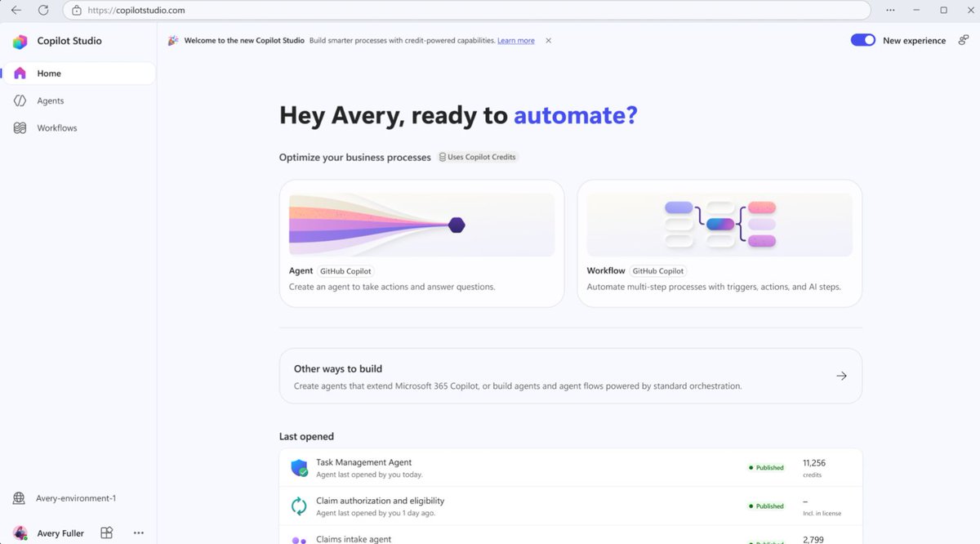Click 'Agent last opened by you 1 day ago.' text
This screenshot has height=544, width=980.
point(376,513)
